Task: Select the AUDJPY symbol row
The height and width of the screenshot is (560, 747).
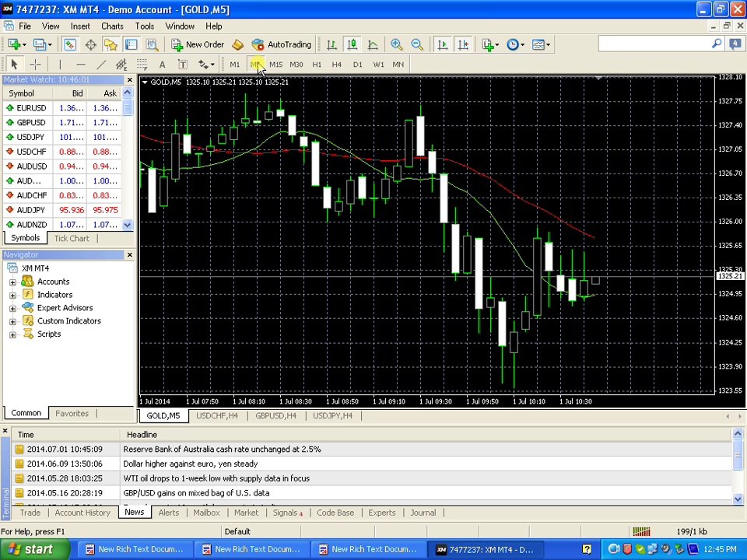Action: [x=62, y=210]
